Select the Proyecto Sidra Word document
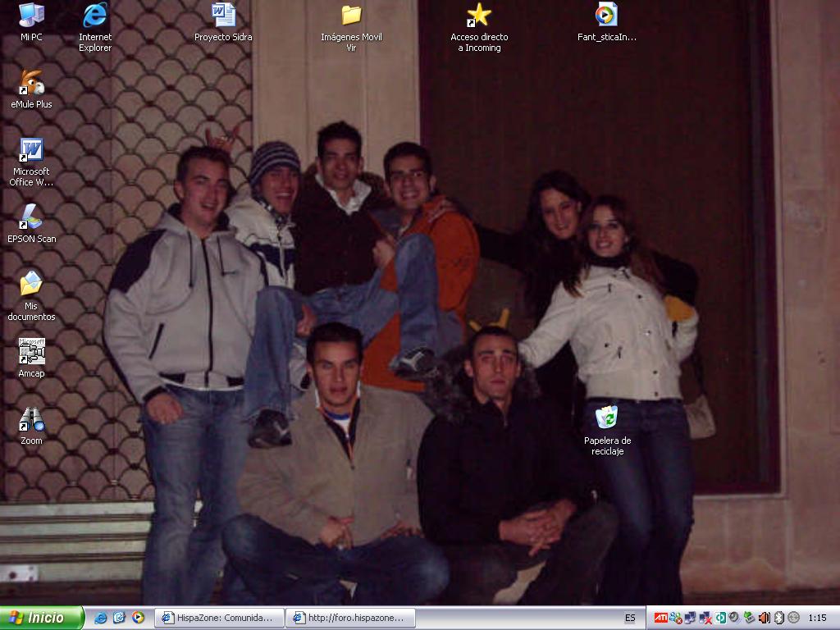The width and height of the screenshot is (840, 630). (223, 16)
